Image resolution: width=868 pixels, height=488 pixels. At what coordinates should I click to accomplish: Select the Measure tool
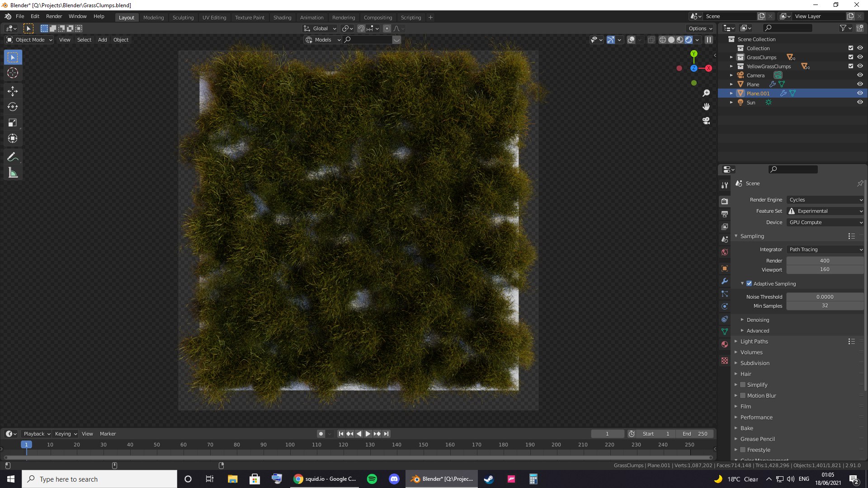click(x=13, y=173)
